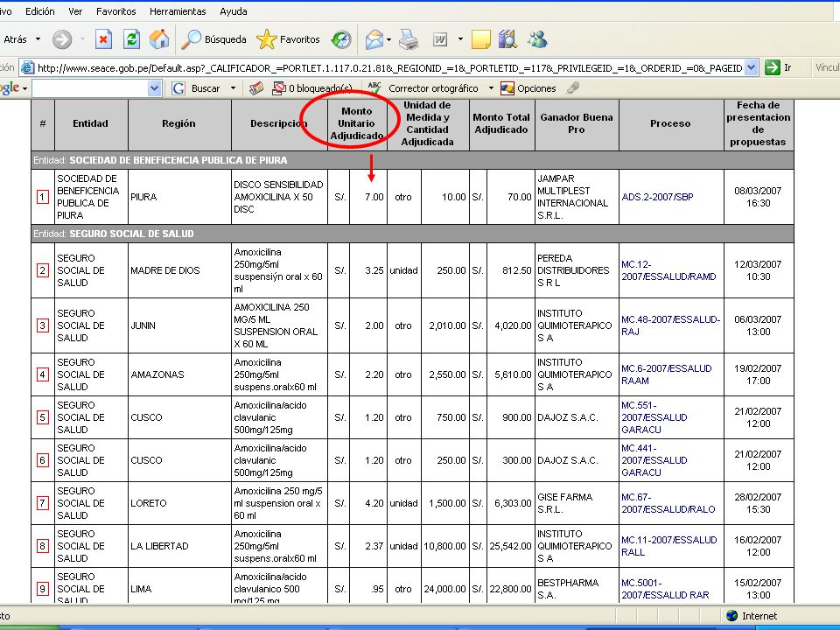Click row number 6 box
Image resolution: width=840 pixels, height=630 pixels.
pos(42,460)
